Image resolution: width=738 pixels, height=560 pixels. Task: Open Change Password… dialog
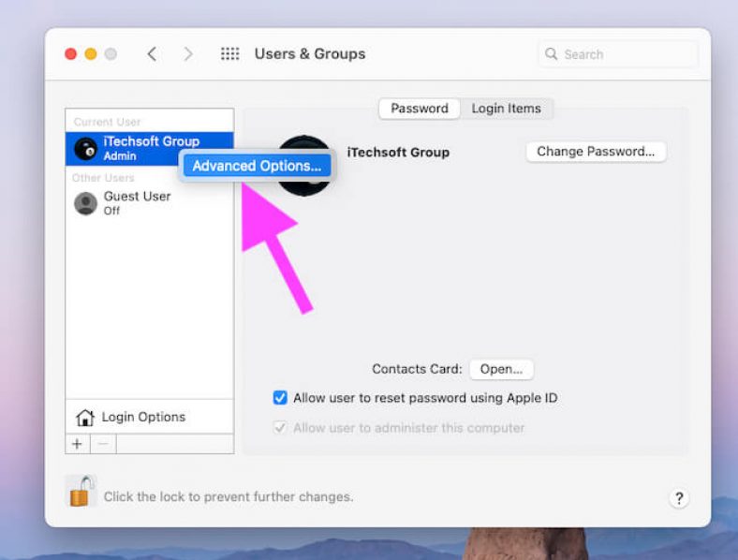[596, 152]
